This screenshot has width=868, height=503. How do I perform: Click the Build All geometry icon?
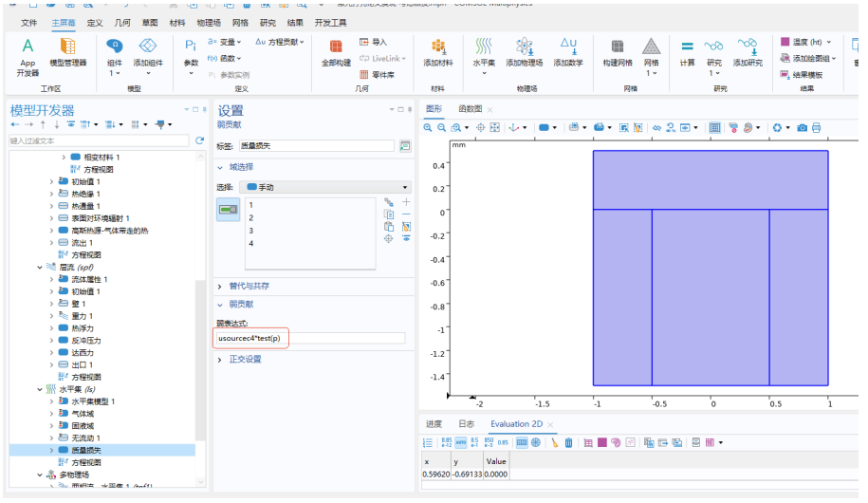(x=336, y=52)
